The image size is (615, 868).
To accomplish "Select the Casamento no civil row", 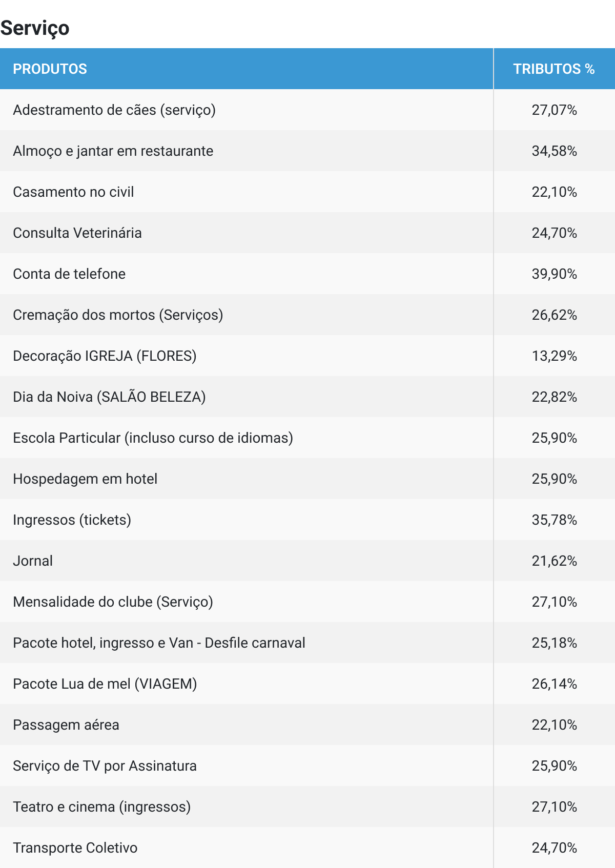I will point(73,192).
